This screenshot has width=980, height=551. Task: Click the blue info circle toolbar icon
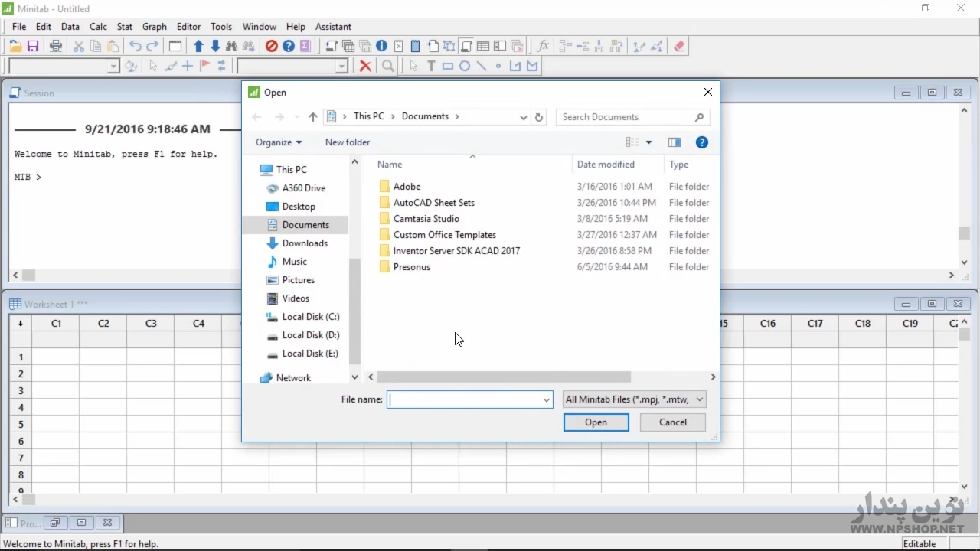(381, 46)
